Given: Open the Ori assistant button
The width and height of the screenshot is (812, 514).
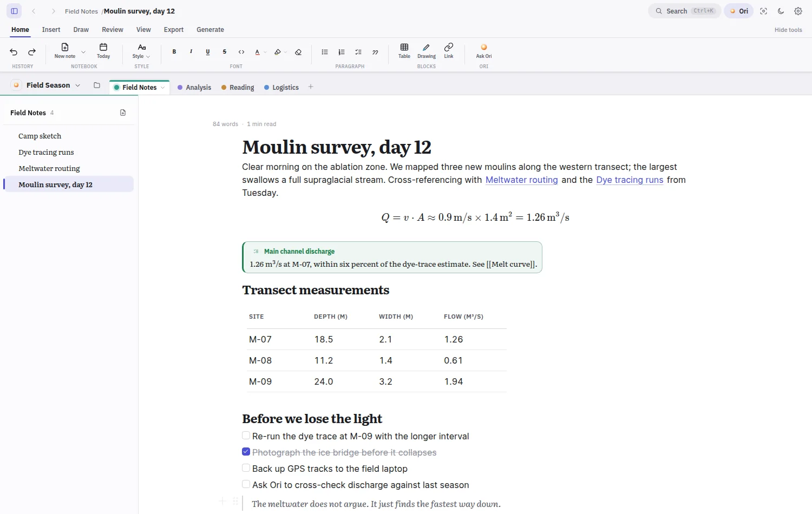Looking at the screenshot, I should tap(739, 11).
